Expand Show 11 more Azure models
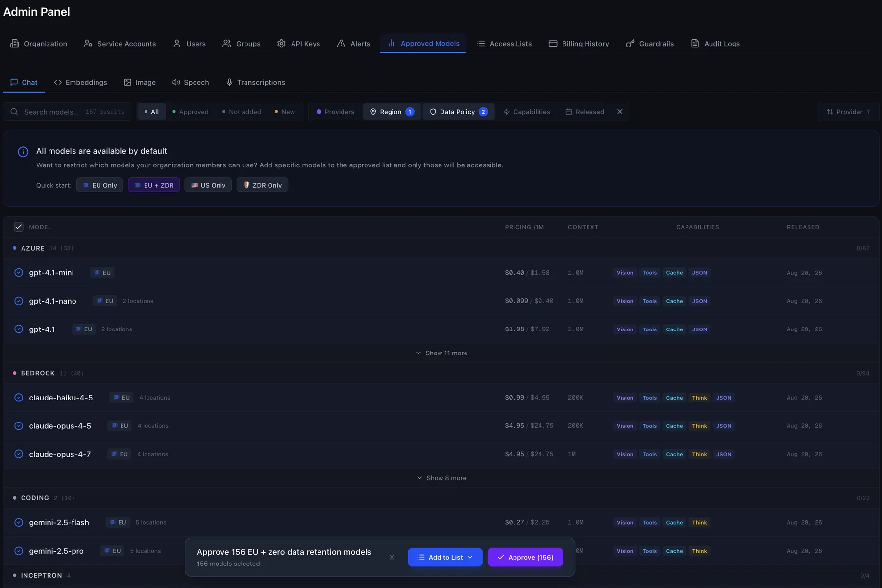Screen dimensions: 882x588 point(441,353)
